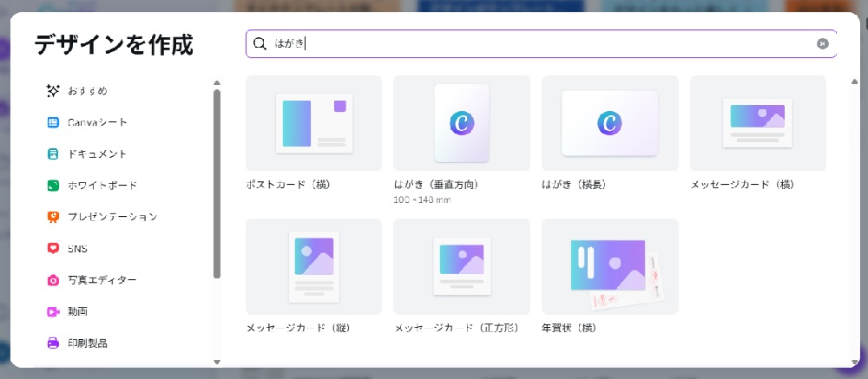
Task: Open the 年賀状（横） design thumbnail
Action: pyautogui.click(x=609, y=266)
